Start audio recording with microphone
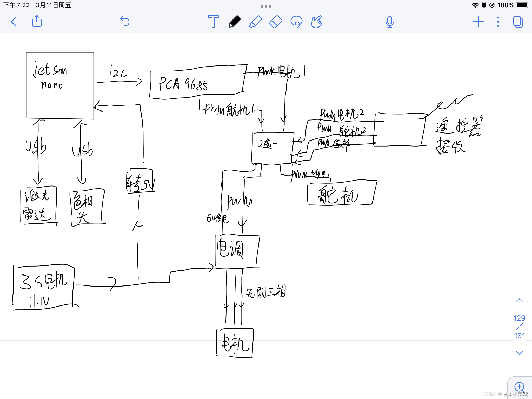Image resolution: width=532 pixels, height=399 pixels. click(x=389, y=22)
